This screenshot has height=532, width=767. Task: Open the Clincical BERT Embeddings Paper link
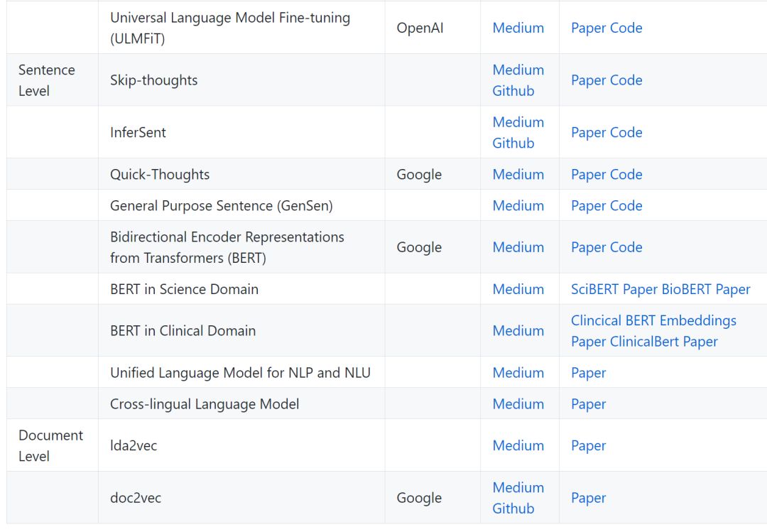[653, 321]
